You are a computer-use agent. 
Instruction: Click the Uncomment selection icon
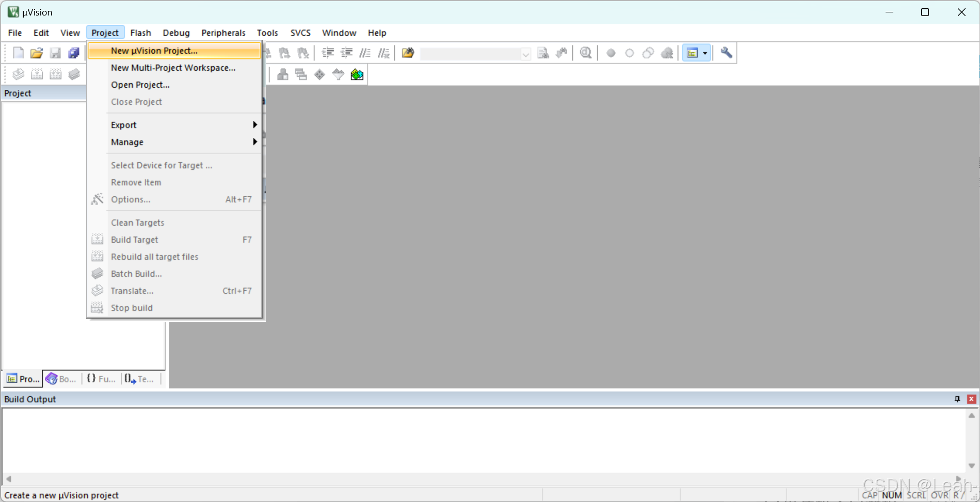tap(383, 53)
